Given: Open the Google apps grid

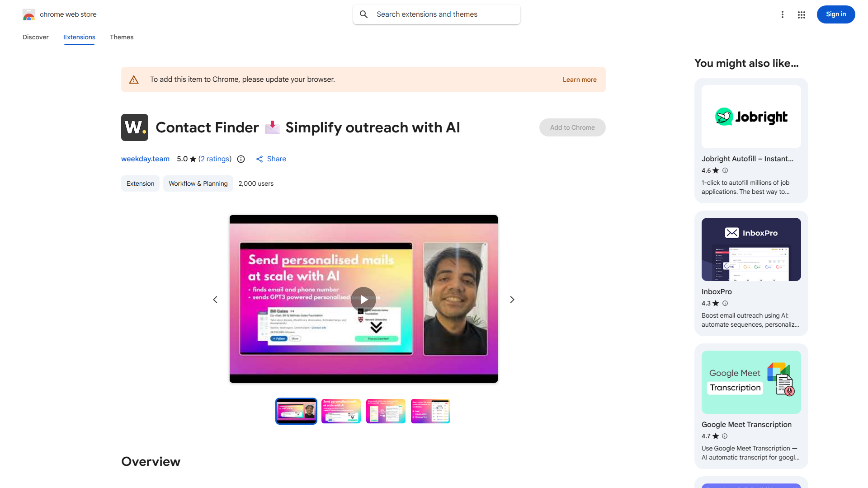Looking at the screenshot, I should 802,14.
